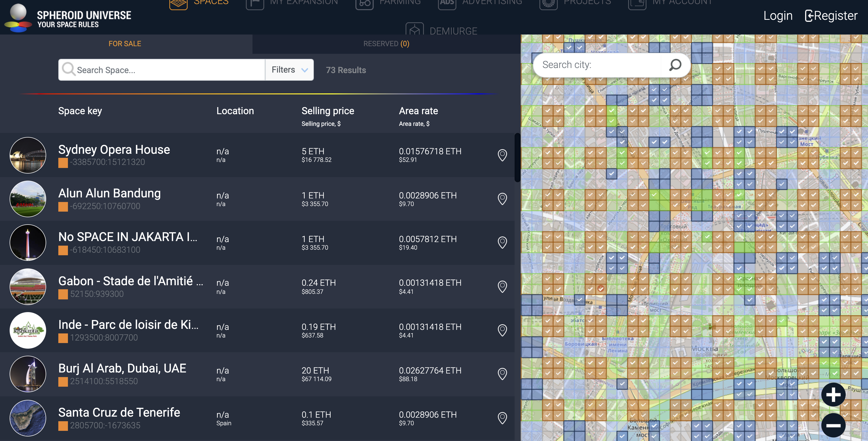Screen dimensions: 868x441
Task: Click the city search magnifier icon
Action: 675,65
